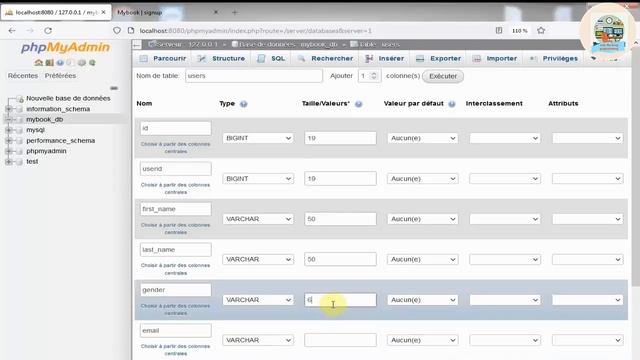Click the 110% zoom level indicator
Viewport: 640px width, 360px height.
tap(520, 31)
